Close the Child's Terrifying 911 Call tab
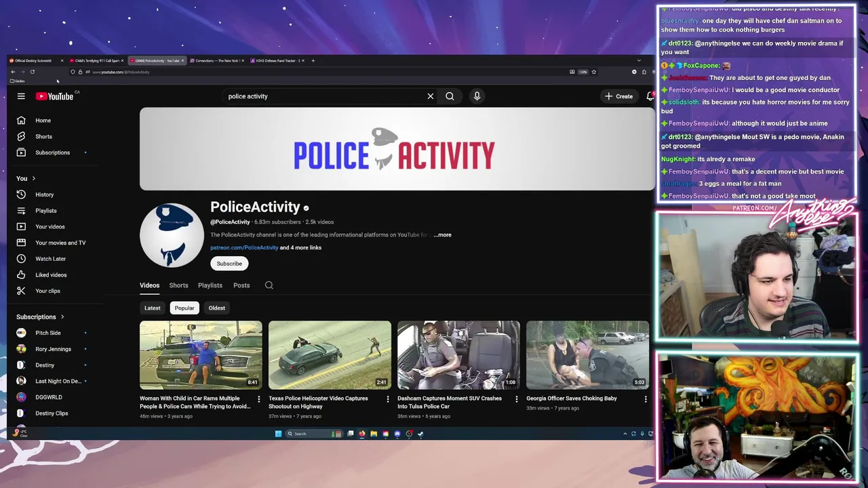The image size is (868, 488). coord(122,60)
